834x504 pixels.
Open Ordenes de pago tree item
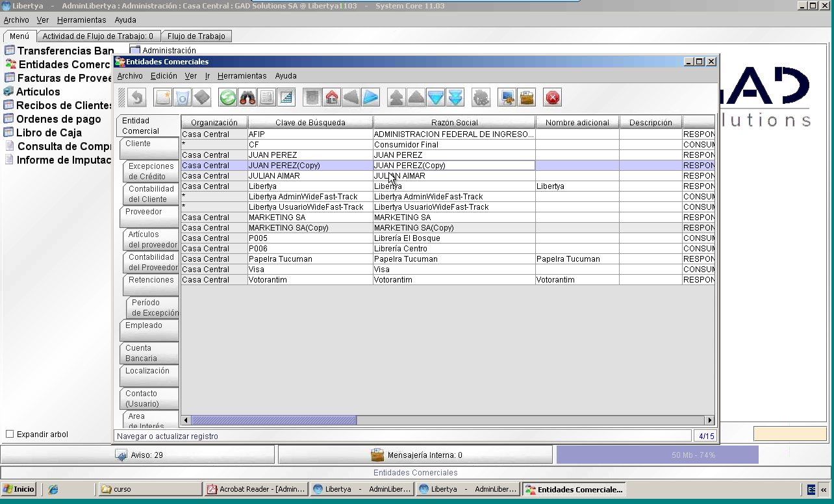53,119
